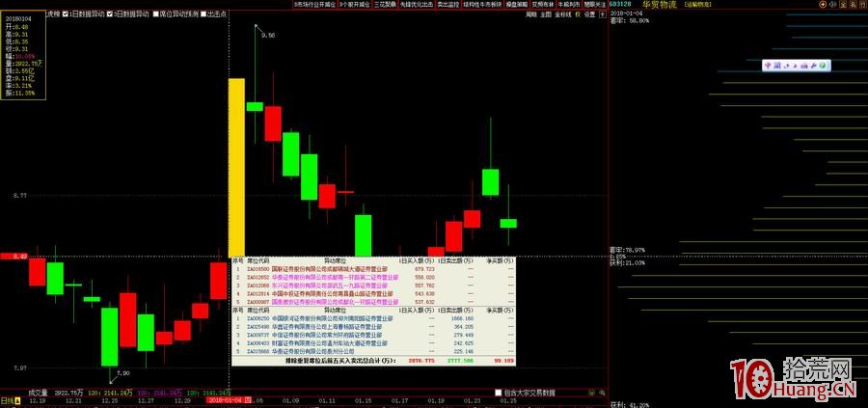Click the 9.56 high price label
Image resolution: width=868 pixels, height=408 pixels.
click(x=268, y=35)
